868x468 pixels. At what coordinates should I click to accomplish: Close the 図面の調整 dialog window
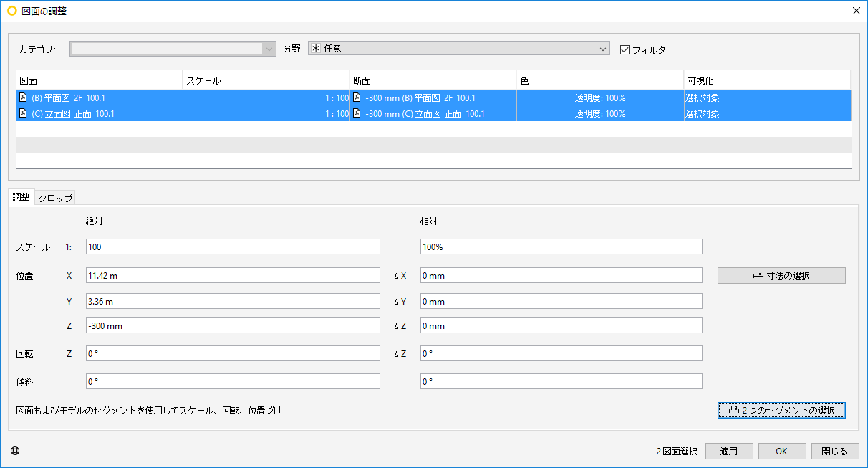tap(856, 11)
